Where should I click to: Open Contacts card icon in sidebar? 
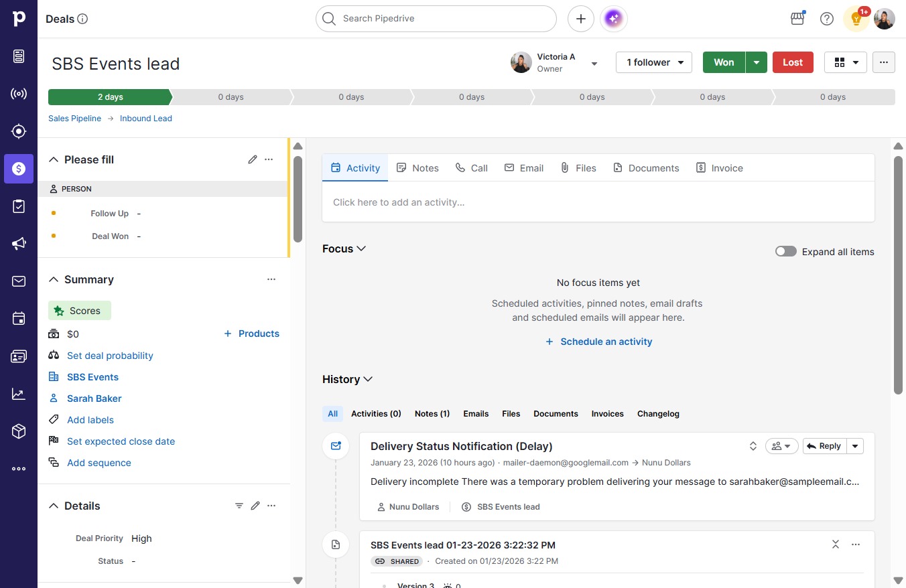click(x=19, y=356)
